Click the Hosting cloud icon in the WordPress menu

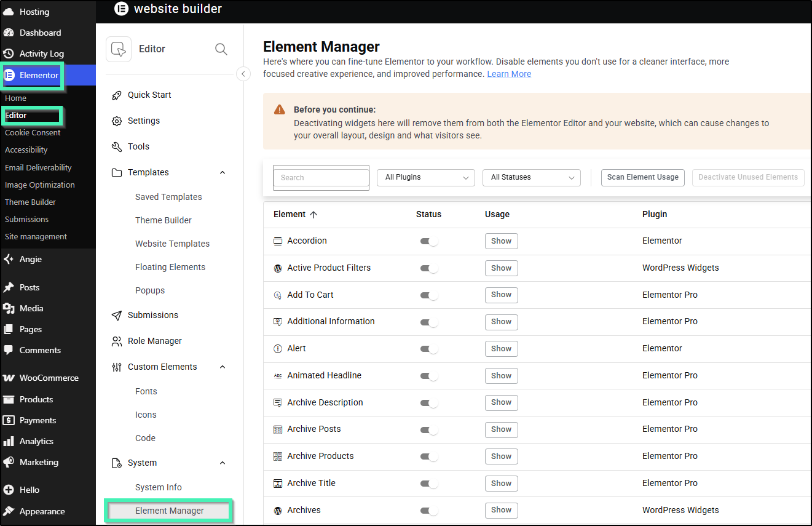[x=9, y=12]
